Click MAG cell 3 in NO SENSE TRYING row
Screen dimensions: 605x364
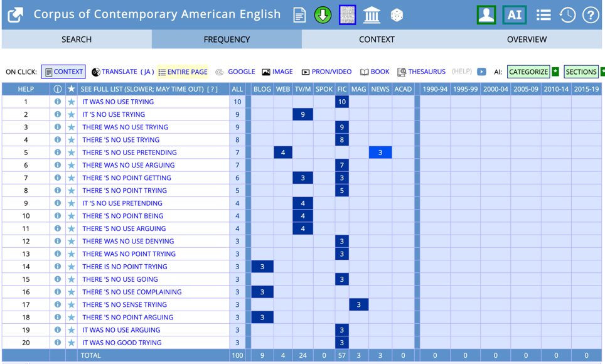(358, 304)
